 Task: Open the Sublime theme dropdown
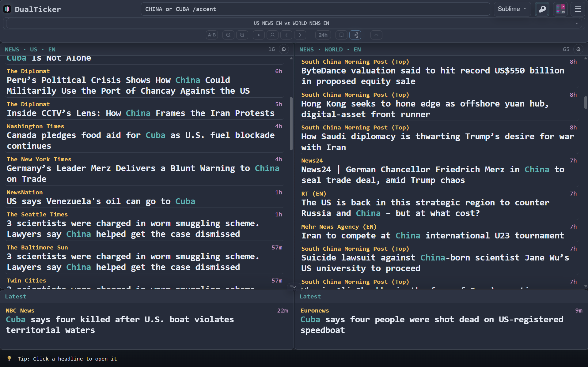512,9
